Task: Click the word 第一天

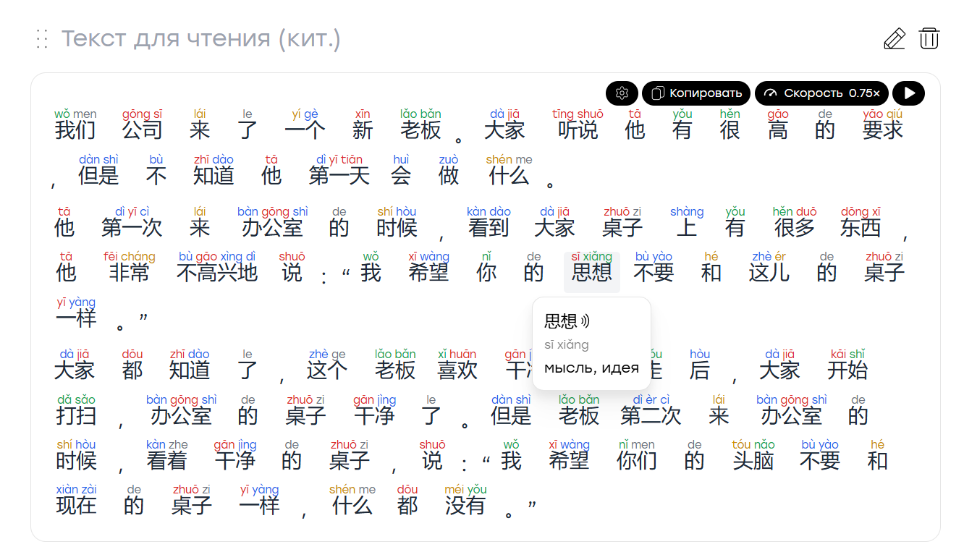Action: [x=339, y=176]
